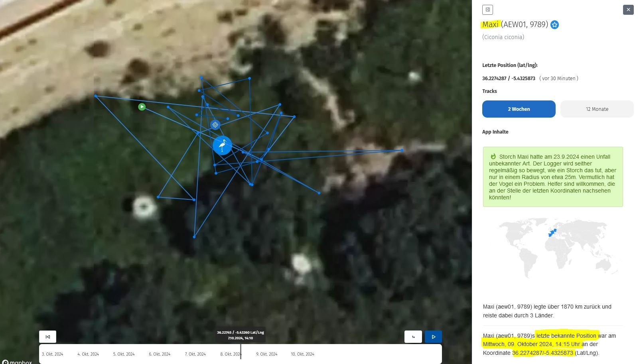Click 9. Okt. 2024 on timeline

(x=266, y=354)
